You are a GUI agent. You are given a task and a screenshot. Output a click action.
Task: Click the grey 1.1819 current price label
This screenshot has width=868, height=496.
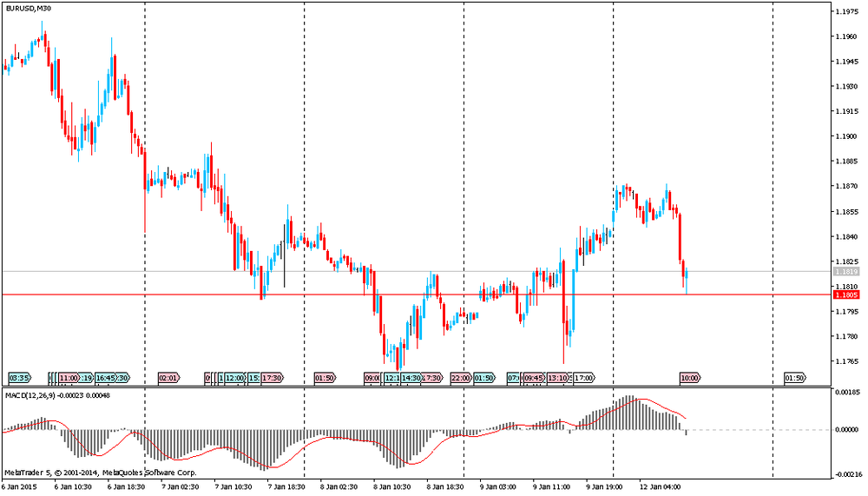click(x=846, y=272)
